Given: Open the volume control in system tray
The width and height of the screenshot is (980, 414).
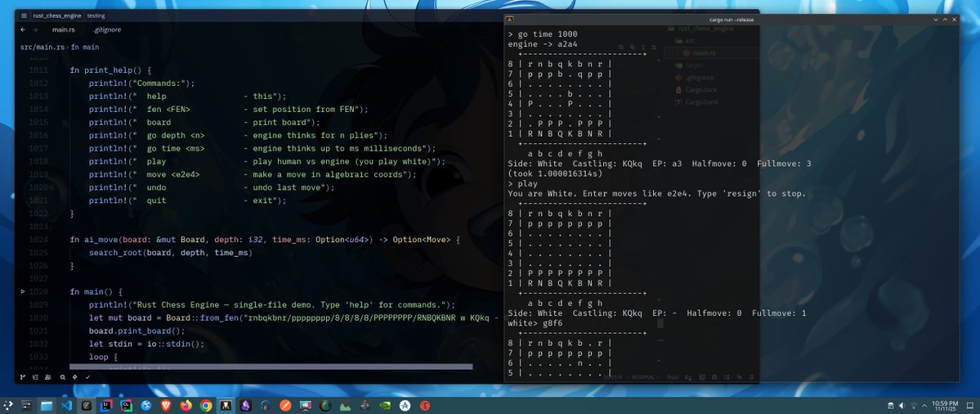Looking at the screenshot, I should 902,406.
